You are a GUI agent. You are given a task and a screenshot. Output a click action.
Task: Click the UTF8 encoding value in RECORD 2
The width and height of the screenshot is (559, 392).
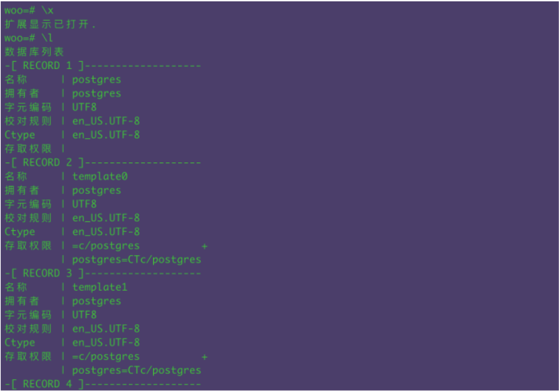85,204
